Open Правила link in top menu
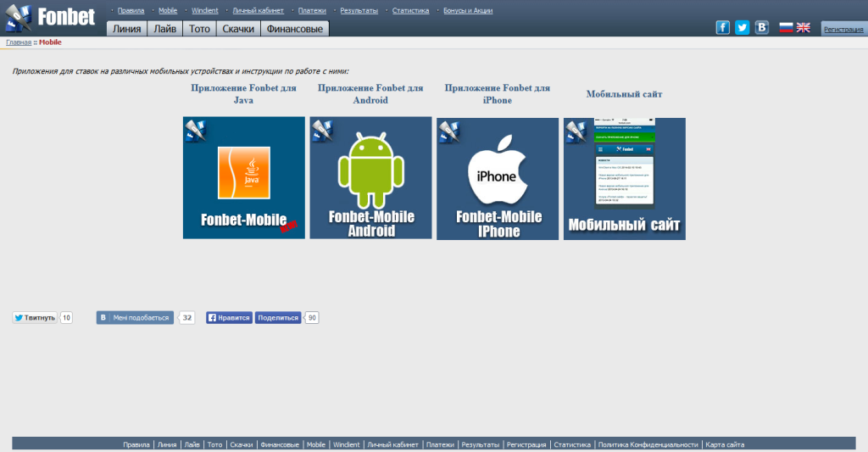Screen dimensions: 868x452 (x=131, y=10)
